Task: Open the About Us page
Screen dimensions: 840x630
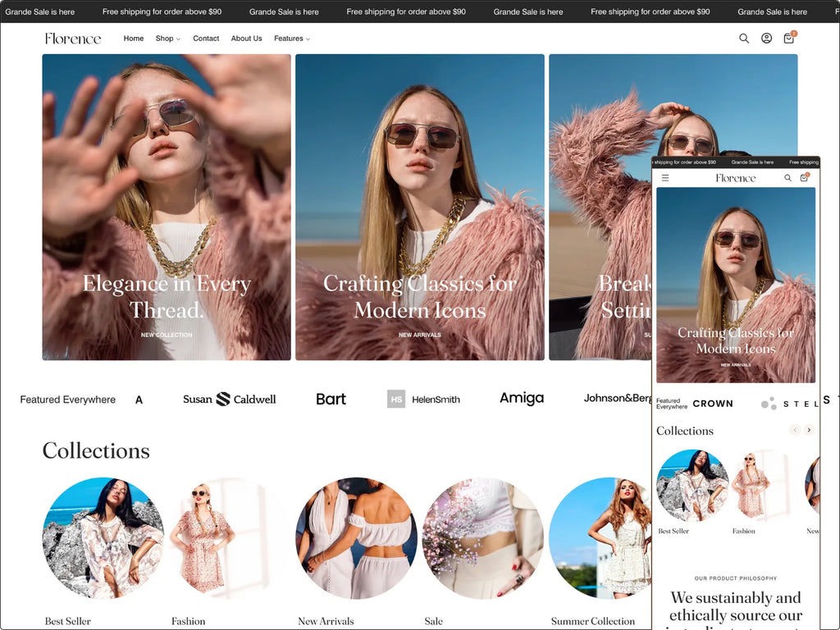Action: (x=246, y=39)
